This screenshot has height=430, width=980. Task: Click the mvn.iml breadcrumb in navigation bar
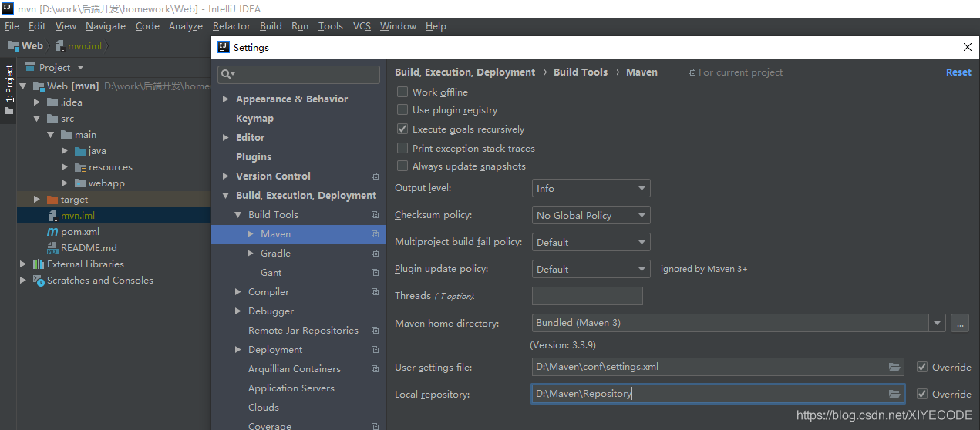(84, 46)
